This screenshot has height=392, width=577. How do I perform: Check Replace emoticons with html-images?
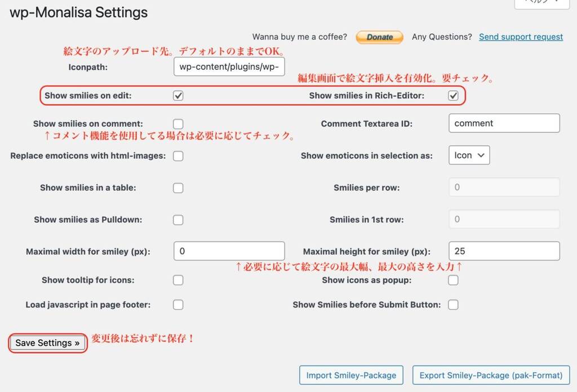coord(178,156)
